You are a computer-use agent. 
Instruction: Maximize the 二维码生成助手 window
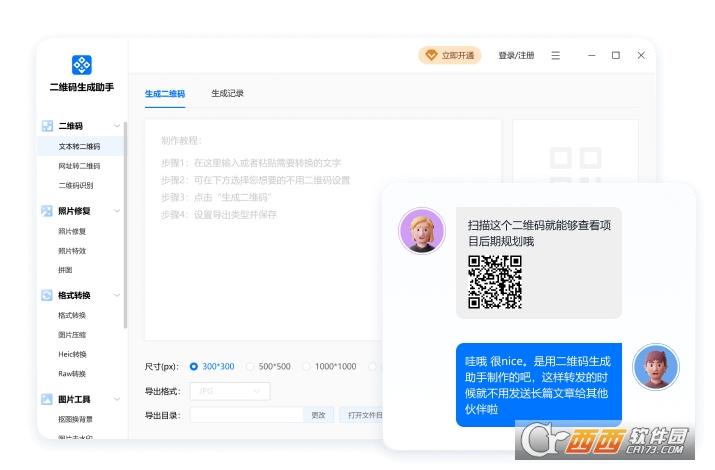tap(616, 55)
